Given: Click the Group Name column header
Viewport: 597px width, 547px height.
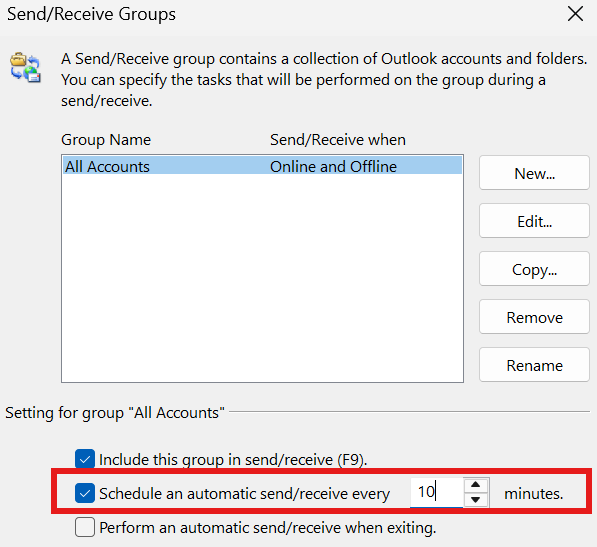Looking at the screenshot, I should pyautogui.click(x=106, y=140).
